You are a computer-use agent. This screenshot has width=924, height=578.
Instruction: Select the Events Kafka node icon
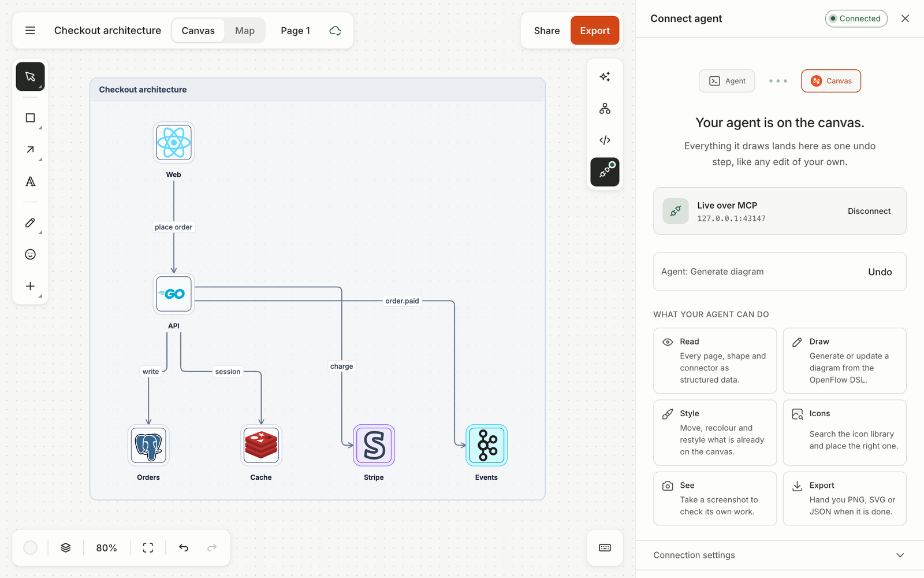point(486,445)
